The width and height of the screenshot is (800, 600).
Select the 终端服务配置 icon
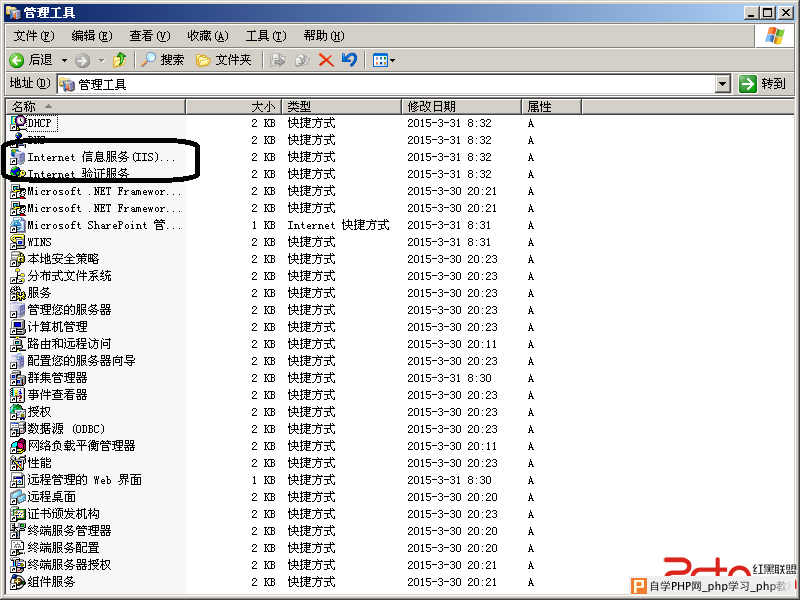coord(18,547)
